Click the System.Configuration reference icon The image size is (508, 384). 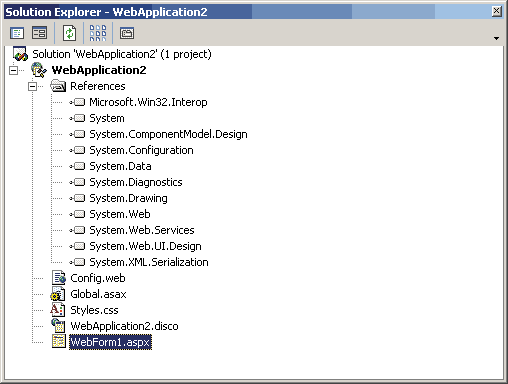[x=77, y=150]
